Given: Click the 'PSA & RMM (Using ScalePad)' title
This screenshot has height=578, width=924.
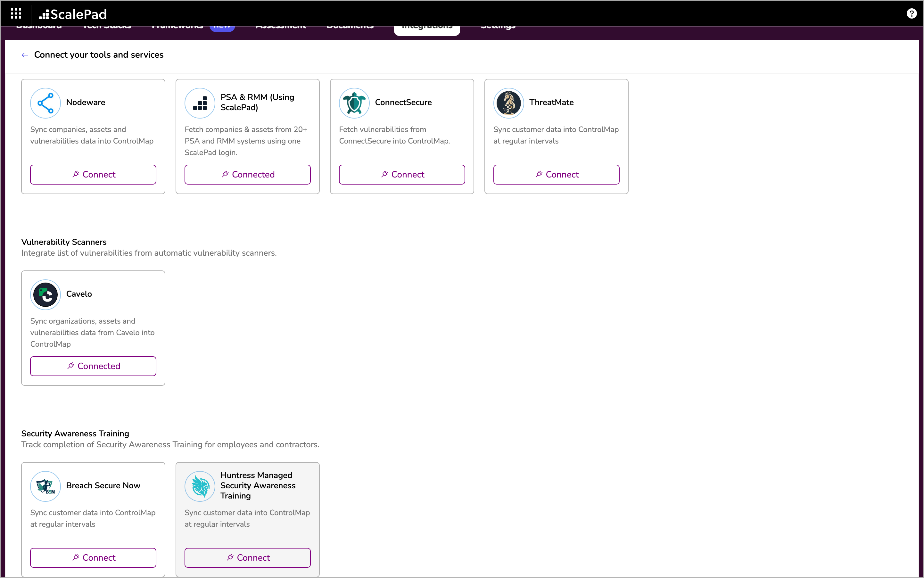Looking at the screenshot, I should 257,103.
